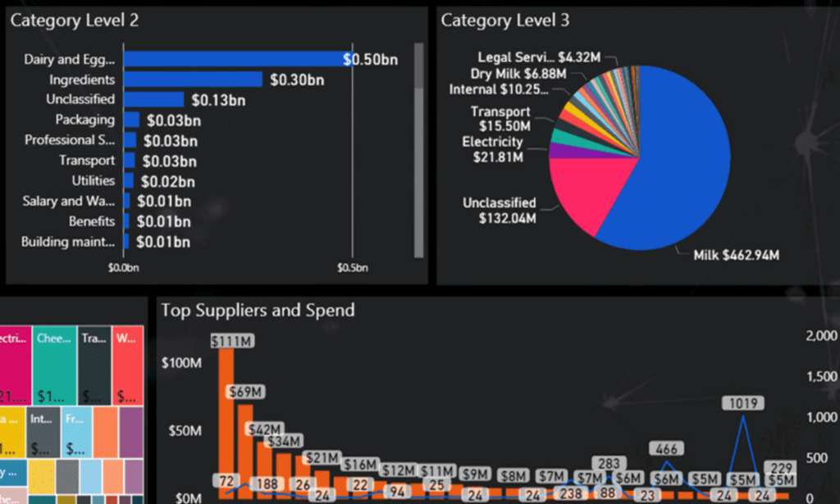Screen dimensions: 840x504
Task: Select the Category Level 3 chart title
Action: (x=506, y=20)
